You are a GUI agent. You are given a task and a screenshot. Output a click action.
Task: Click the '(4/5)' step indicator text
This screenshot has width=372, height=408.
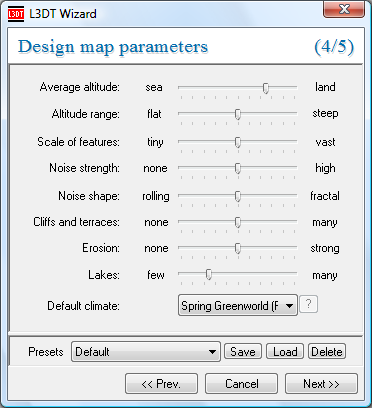click(334, 47)
